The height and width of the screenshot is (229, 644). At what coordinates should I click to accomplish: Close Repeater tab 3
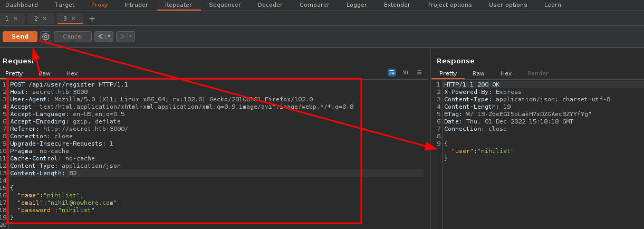[x=74, y=18]
